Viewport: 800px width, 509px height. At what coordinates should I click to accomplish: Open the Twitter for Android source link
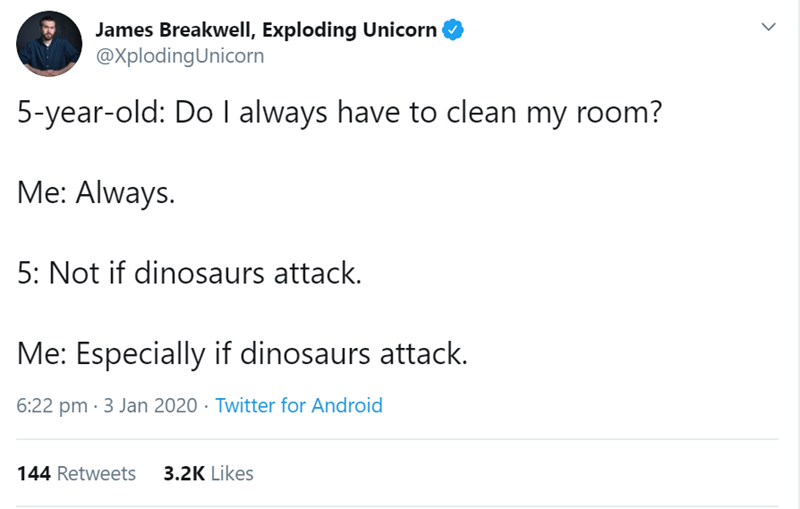coord(298,406)
